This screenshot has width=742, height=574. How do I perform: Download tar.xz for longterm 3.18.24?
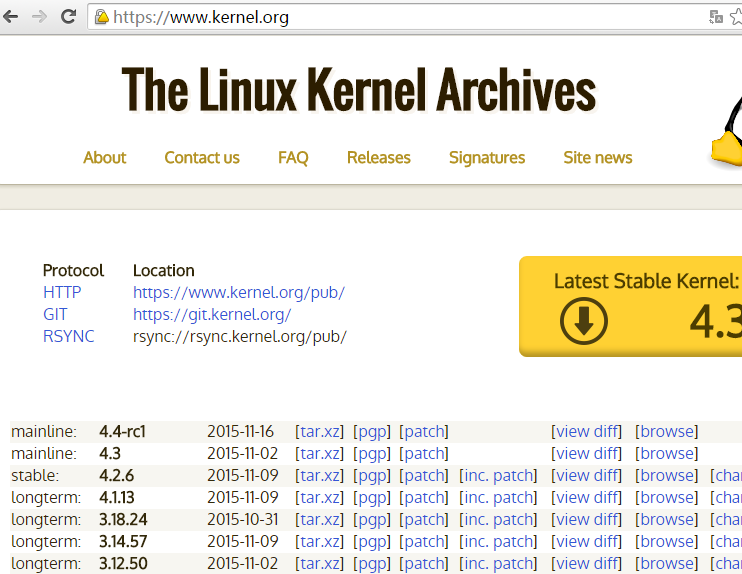pyautogui.click(x=319, y=520)
